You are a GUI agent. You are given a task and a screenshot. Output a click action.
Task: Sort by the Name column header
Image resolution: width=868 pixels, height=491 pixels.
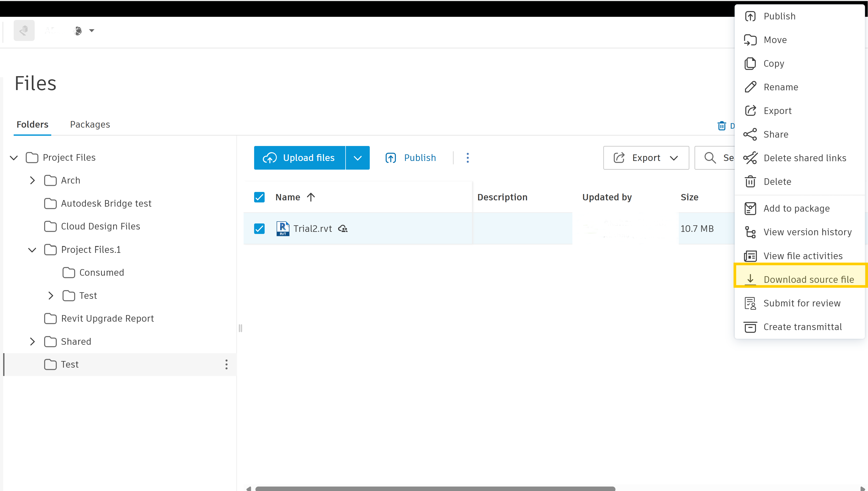coord(295,197)
